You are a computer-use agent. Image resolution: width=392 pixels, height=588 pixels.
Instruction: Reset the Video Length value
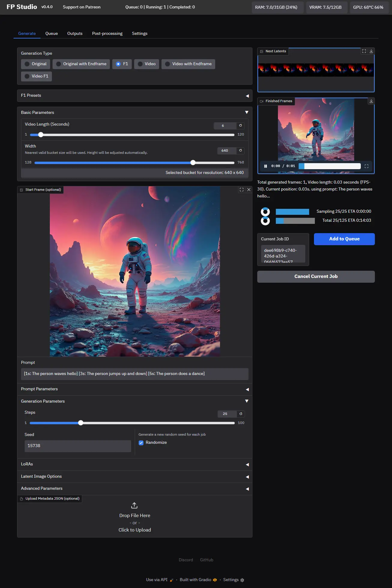(x=240, y=126)
